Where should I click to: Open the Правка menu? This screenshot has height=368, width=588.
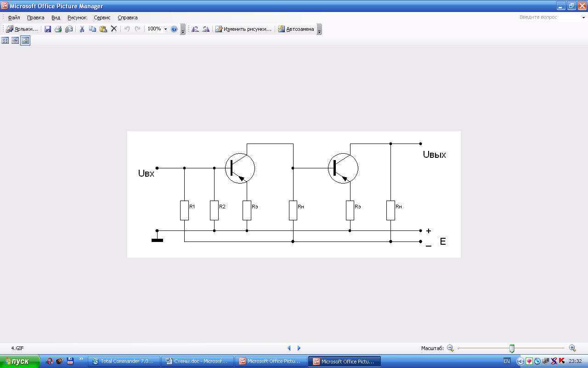click(x=36, y=17)
